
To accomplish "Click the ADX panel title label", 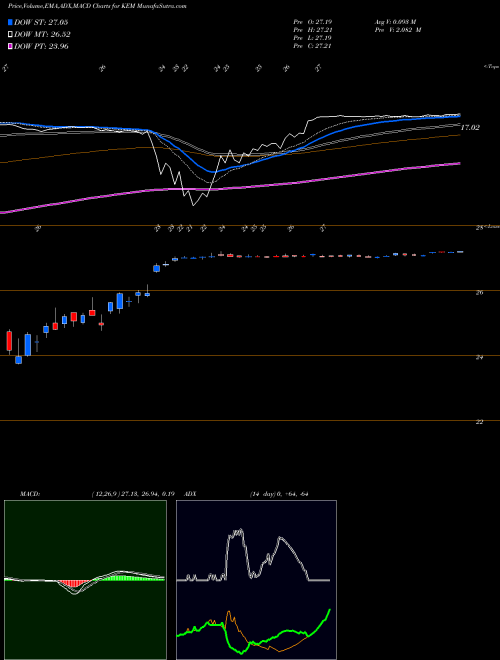I will (x=190, y=494).
